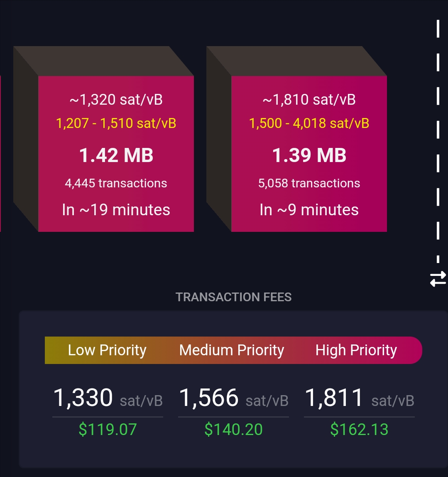This screenshot has height=477, width=448.
Task: Click the 4,445 transactions count
Action: pyautogui.click(x=116, y=183)
